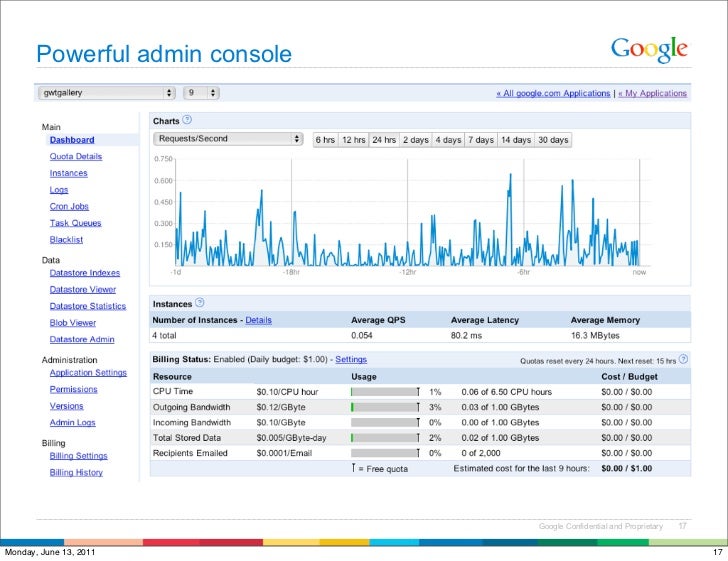This screenshot has width=728, height=561.
Task: Select '0 of 2,000' emails usage text
Action: 481,453
